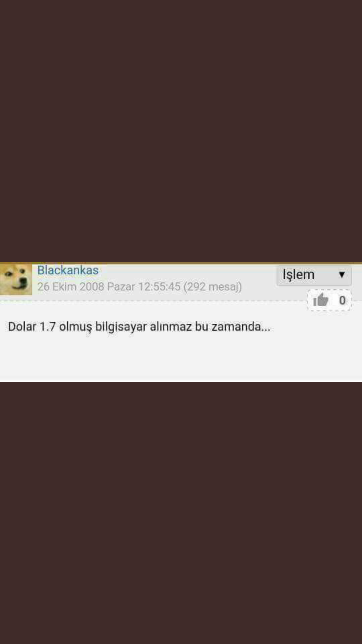Click the like count showing 0
362x644 pixels.
tap(342, 300)
